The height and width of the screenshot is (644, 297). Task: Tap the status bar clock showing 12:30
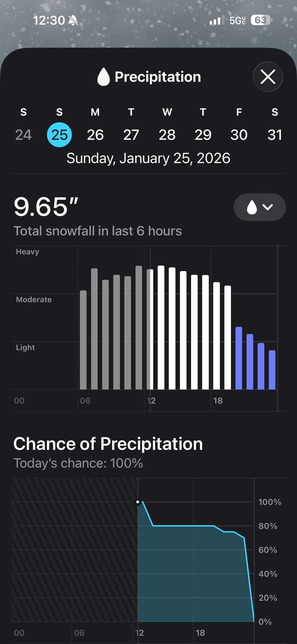tap(49, 20)
